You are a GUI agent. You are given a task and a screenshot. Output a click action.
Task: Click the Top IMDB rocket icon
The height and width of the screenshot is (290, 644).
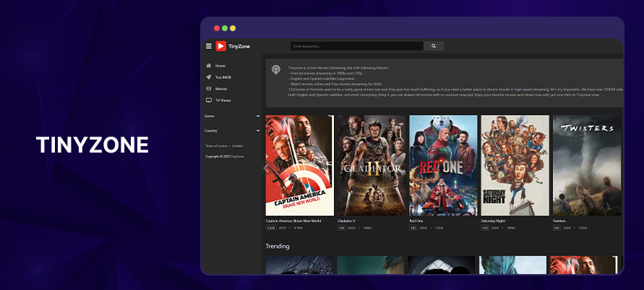(x=209, y=77)
